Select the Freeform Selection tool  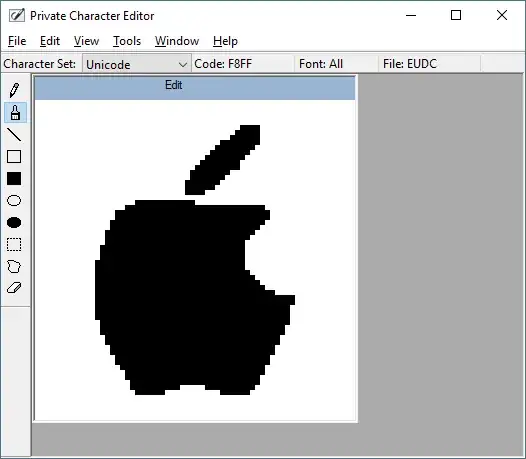(x=14, y=266)
